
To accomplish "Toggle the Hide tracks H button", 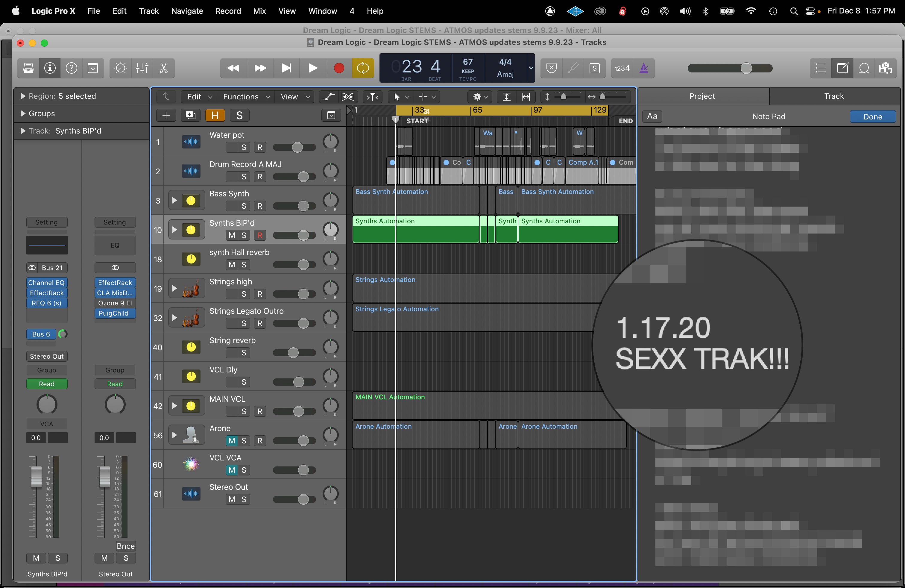I will (215, 115).
